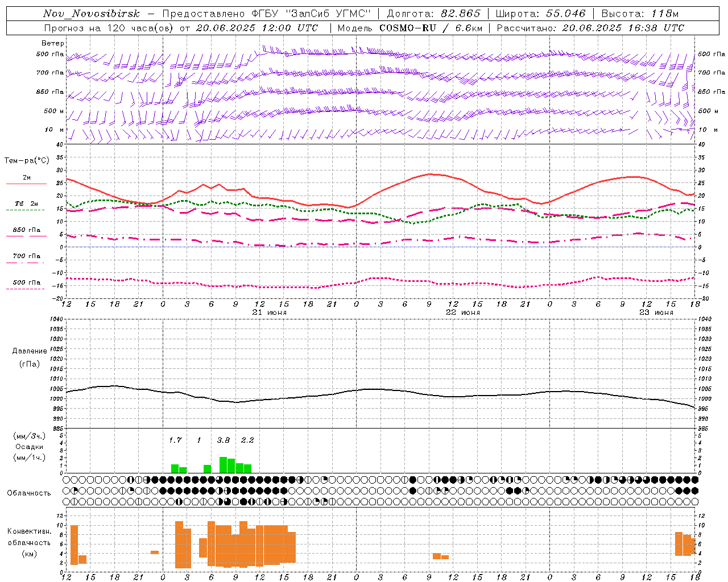Click the "10 м" wind level label on left

(x=55, y=130)
